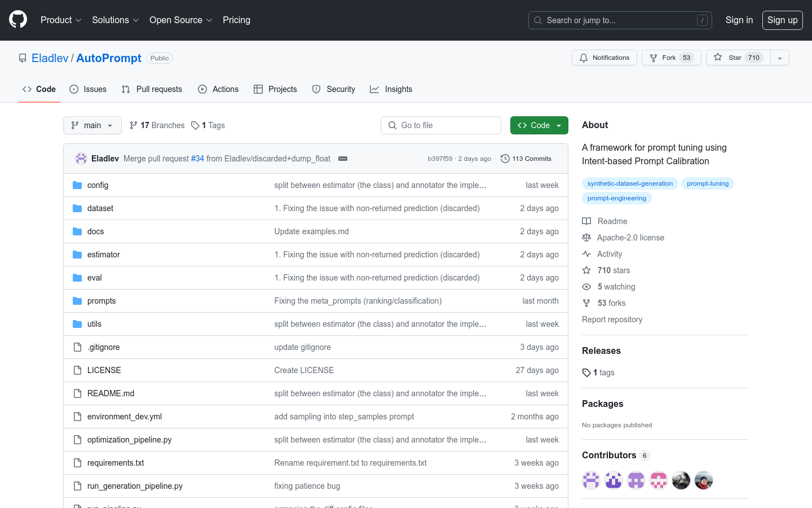The image size is (812, 508).
Task: Open the Releases heading link
Action: tap(601, 351)
